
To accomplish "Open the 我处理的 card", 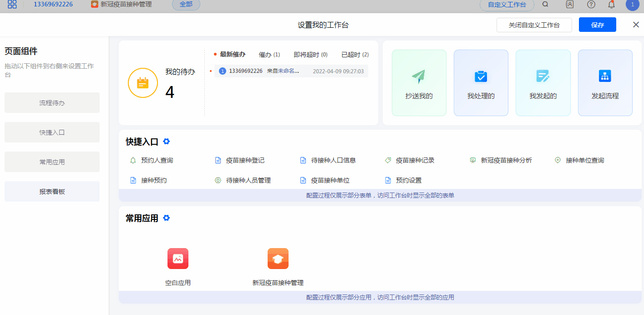I will (x=481, y=83).
